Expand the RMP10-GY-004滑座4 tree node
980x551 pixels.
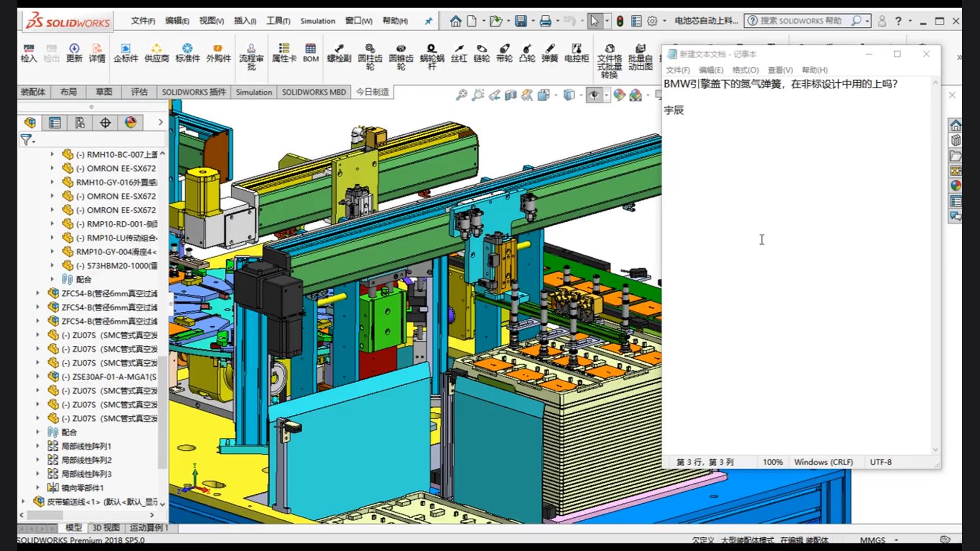point(52,251)
